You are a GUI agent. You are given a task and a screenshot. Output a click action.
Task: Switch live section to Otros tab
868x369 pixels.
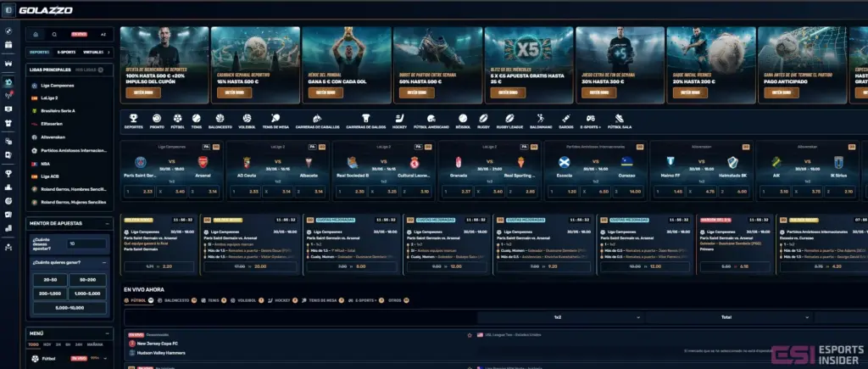[398, 300]
